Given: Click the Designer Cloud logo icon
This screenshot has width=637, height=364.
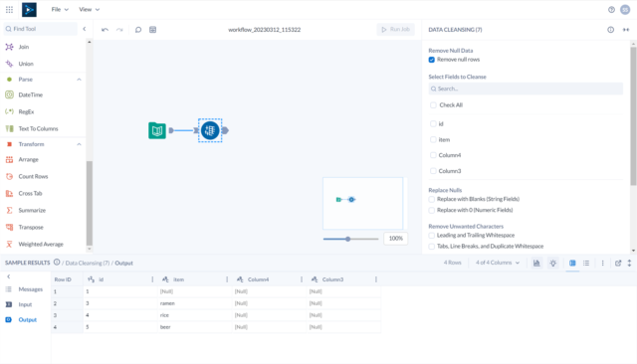Looking at the screenshot, I should (29, 9).
